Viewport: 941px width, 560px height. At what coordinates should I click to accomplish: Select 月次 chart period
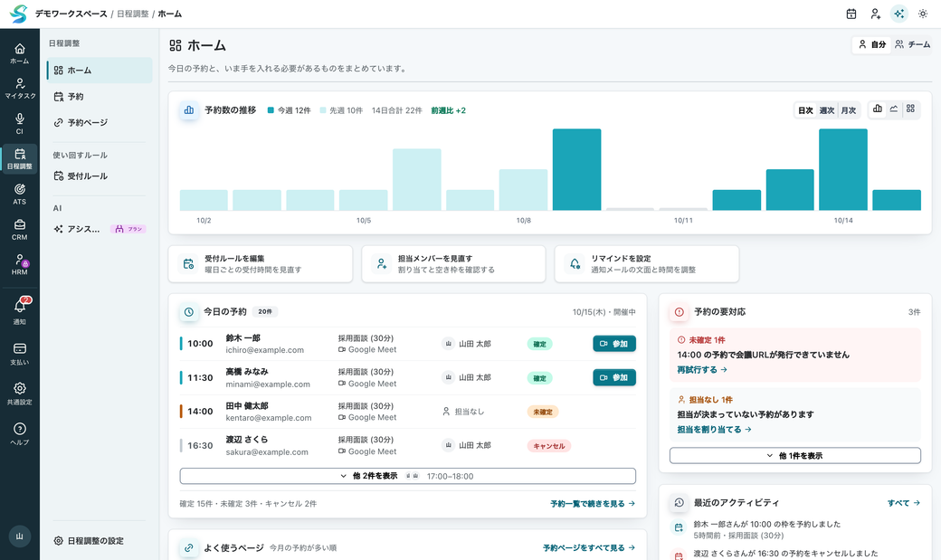pyautogui.click(x=849, y=110)
